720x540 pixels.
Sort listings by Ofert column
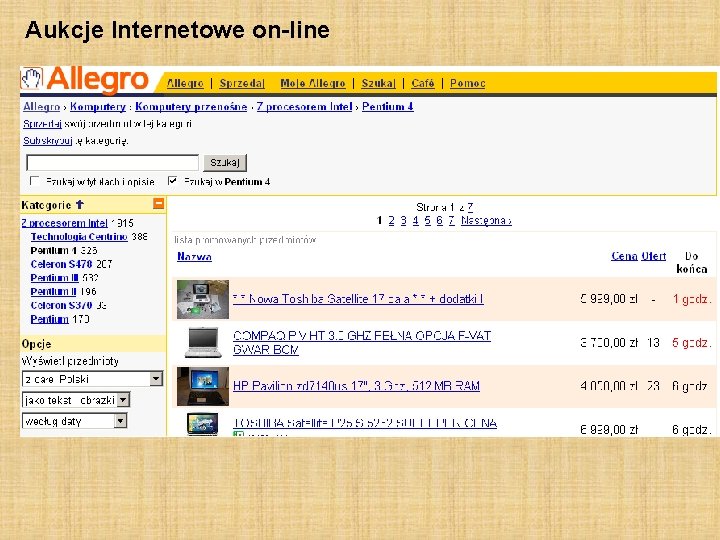653,256
